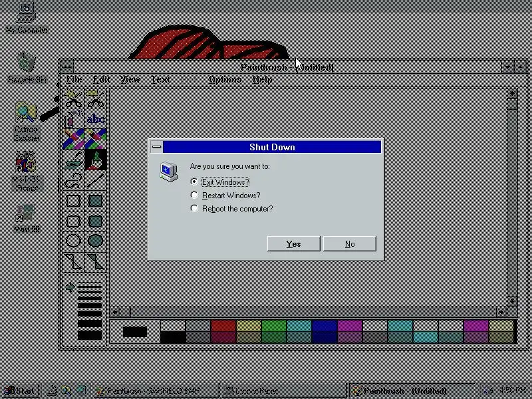
Task: Select the highlighted Brush tool
Action: click(x=96, y=160)
